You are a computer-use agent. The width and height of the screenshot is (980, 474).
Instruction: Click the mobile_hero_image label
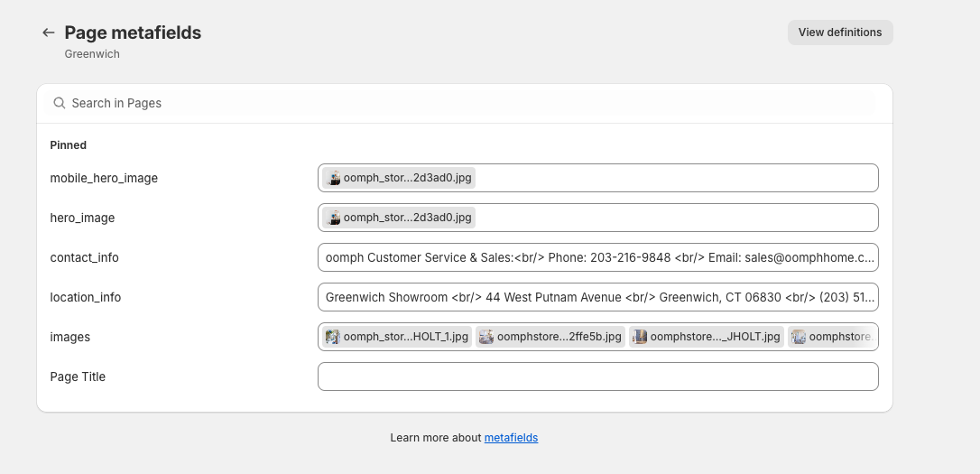click(x=104, y=178)
